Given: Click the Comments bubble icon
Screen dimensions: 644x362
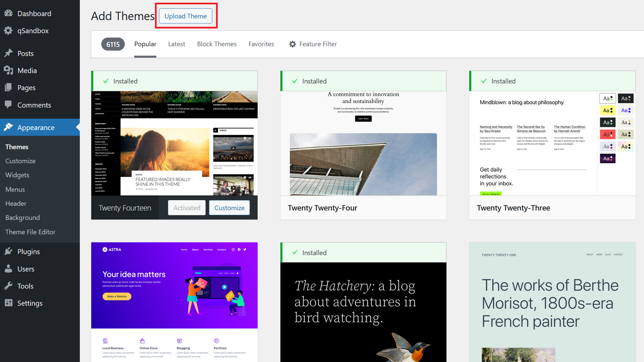Looking at the screenshot, I should click(8, 105).
